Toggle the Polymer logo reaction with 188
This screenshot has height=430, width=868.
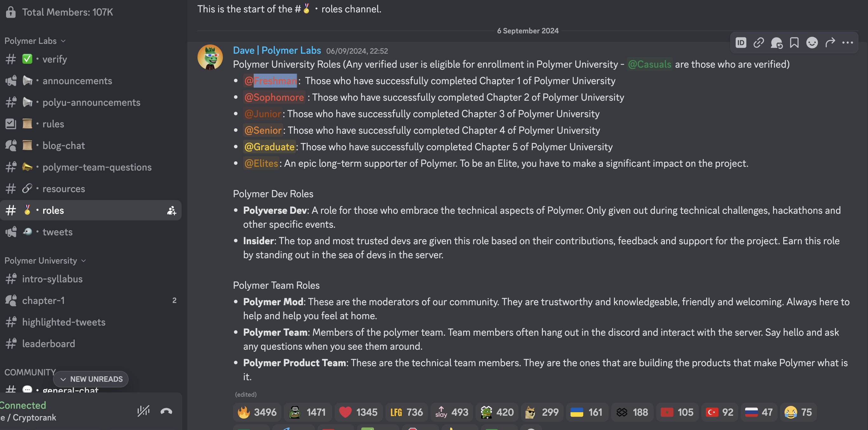pos(632,412)
